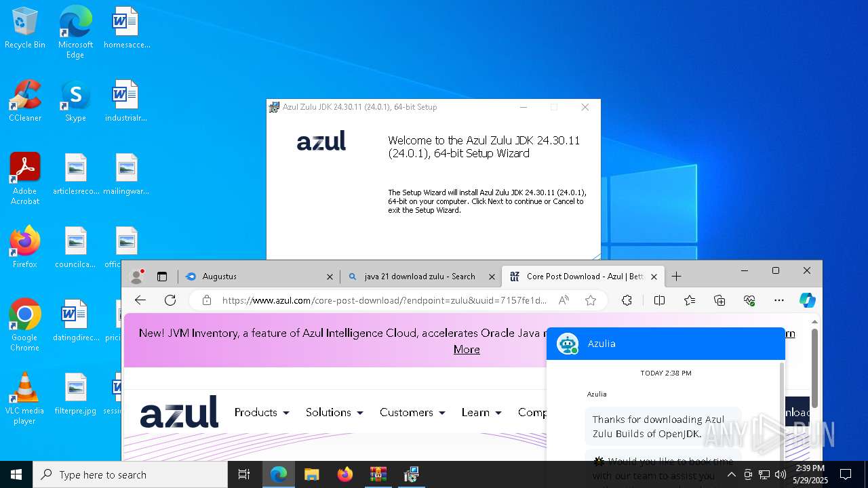
Task: Launch Microsoft Edge from desktop shortcut
Action: coord(75,32)
